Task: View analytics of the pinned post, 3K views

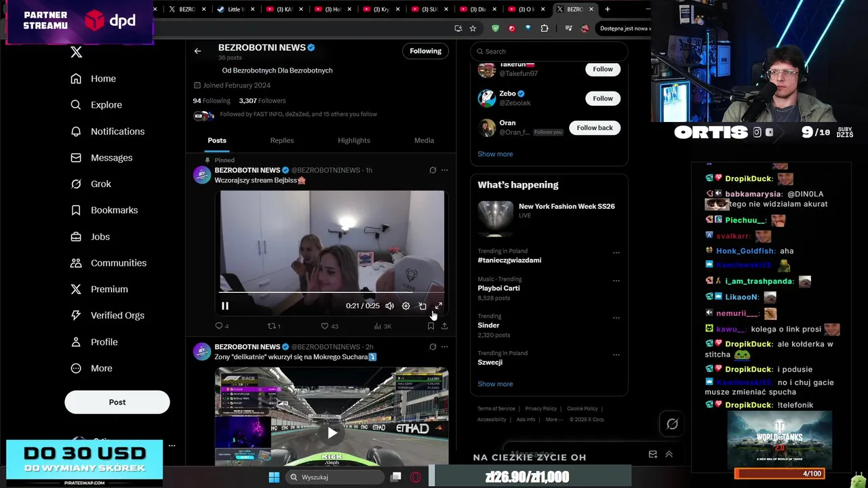Action: pos(382,326)
